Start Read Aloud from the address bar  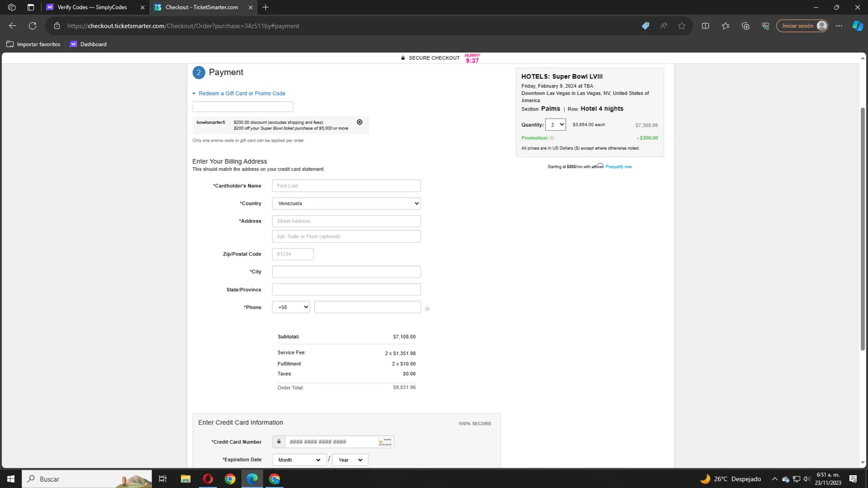664,26
